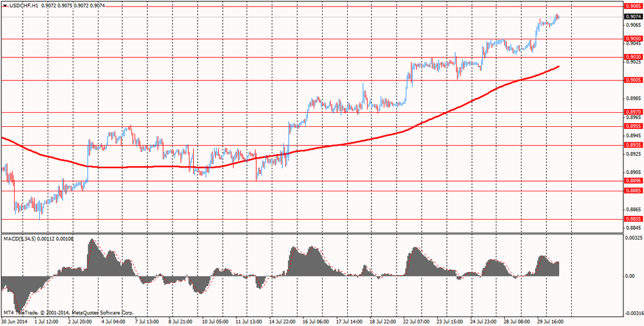Click the 0.8896 price level label
Viewport: 644px width, 326px height.
pyautogui.click(x=632, y=181)
